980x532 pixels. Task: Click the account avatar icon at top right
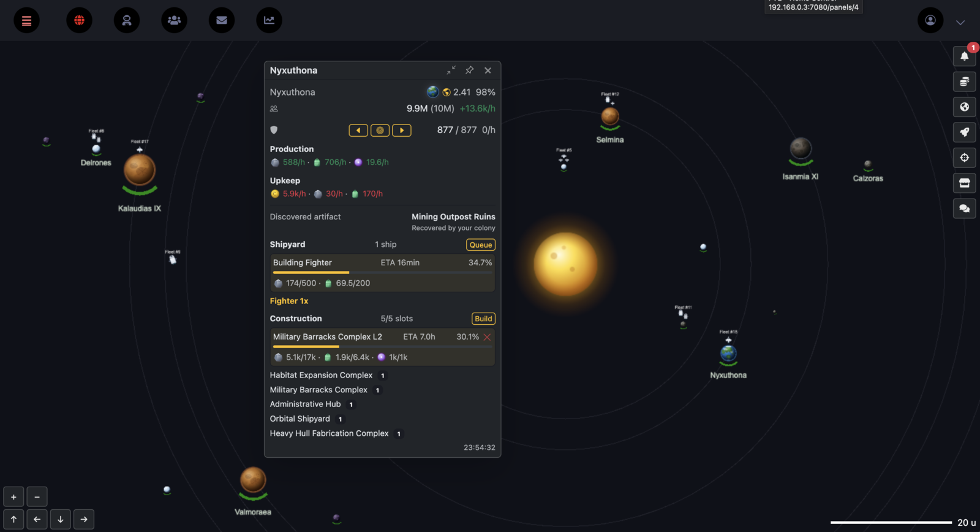click(930, 20)
